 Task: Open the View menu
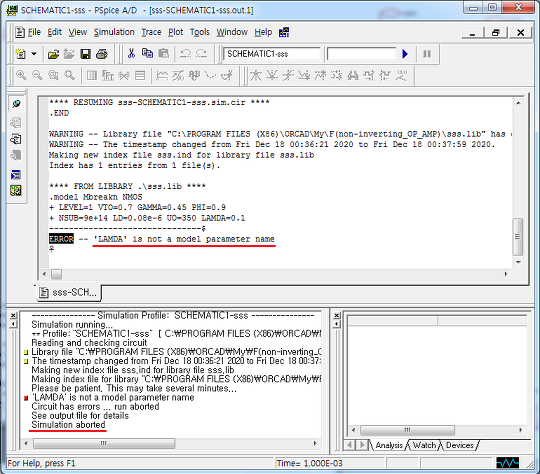[77, 32]
